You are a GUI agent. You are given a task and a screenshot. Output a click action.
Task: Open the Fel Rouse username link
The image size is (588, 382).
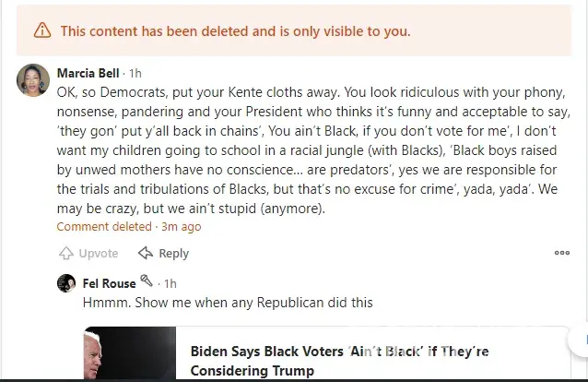pos(109,283)
